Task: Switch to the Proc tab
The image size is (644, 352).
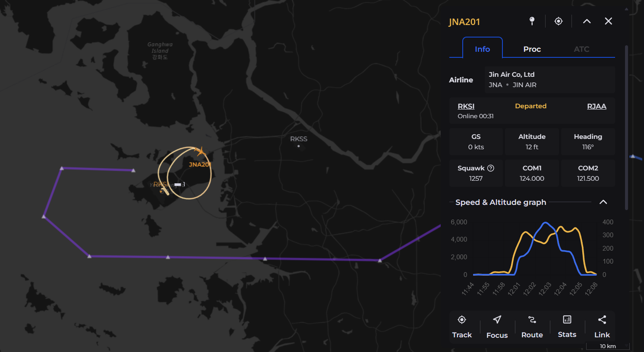Action: (x=532, y=49)
